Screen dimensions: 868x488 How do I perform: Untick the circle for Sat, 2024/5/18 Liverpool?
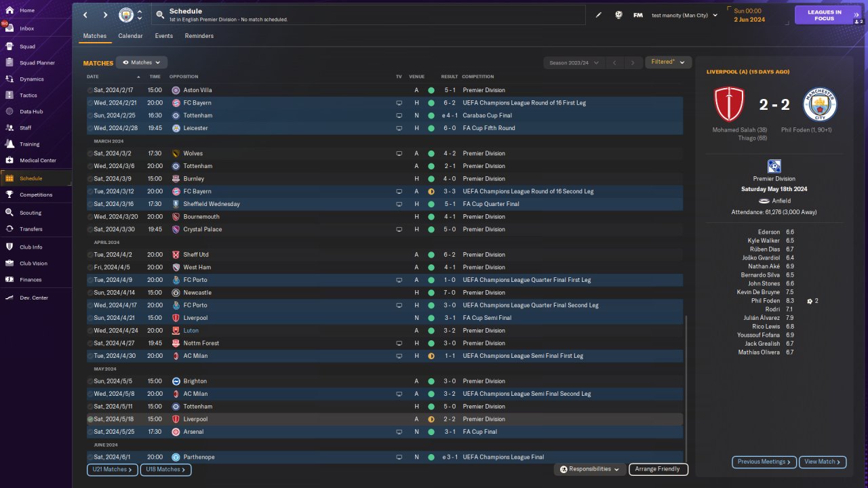point(90,420)
